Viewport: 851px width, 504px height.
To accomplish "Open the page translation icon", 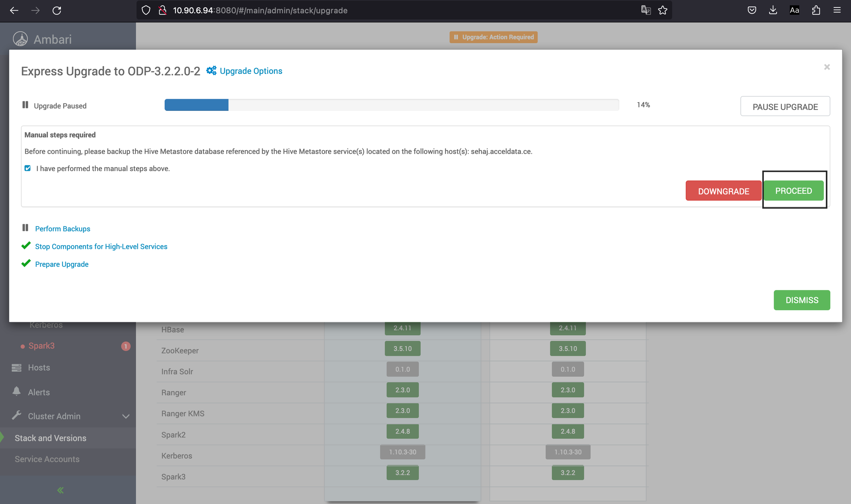I will (x=646, y=10).
